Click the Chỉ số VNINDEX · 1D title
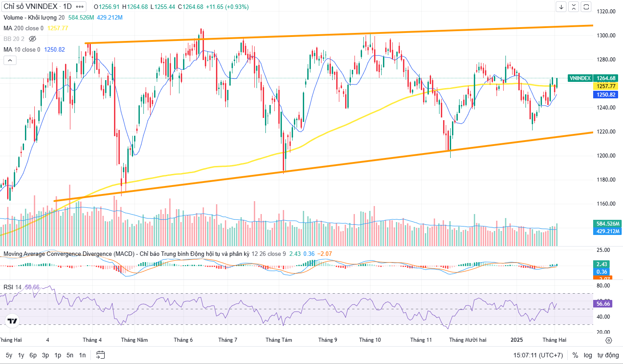This screenshot has width=623, height=364. [38, 7]
